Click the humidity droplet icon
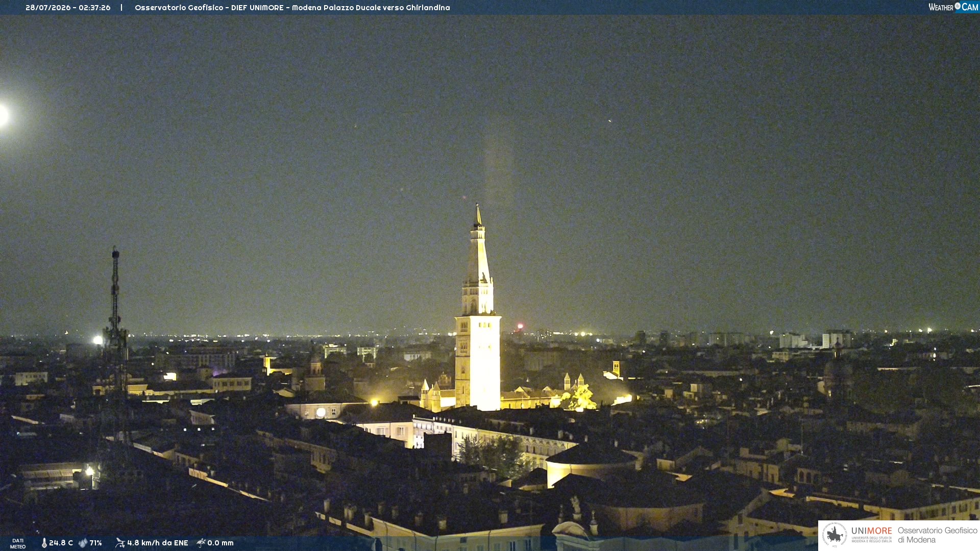The width and height of the screenshot is (980, 551). coord(83,543)
